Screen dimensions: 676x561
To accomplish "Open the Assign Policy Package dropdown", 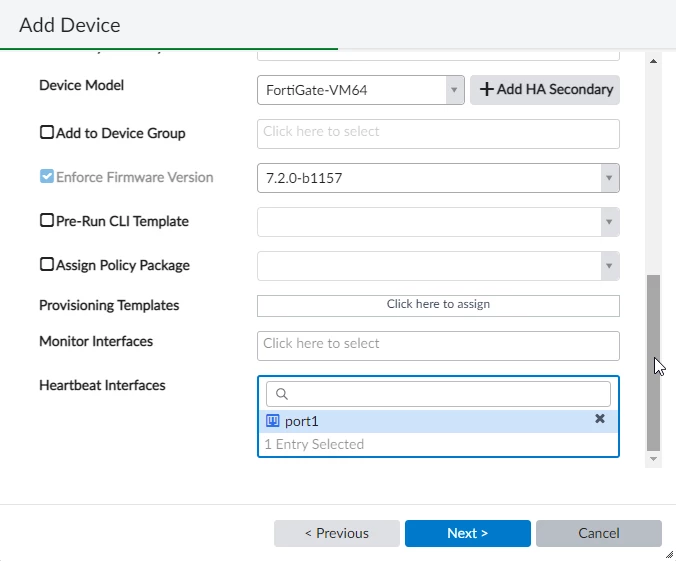I will 609,266.
